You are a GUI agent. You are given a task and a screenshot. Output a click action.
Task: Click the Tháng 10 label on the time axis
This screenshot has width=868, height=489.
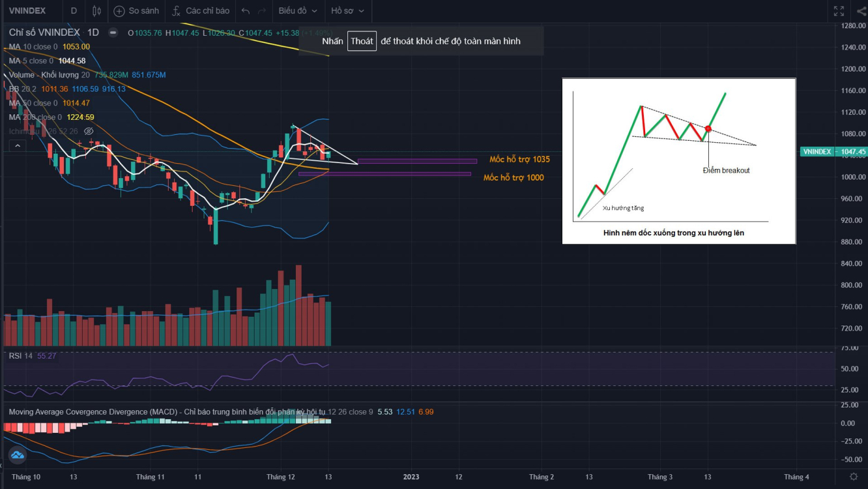coord(26,477)
